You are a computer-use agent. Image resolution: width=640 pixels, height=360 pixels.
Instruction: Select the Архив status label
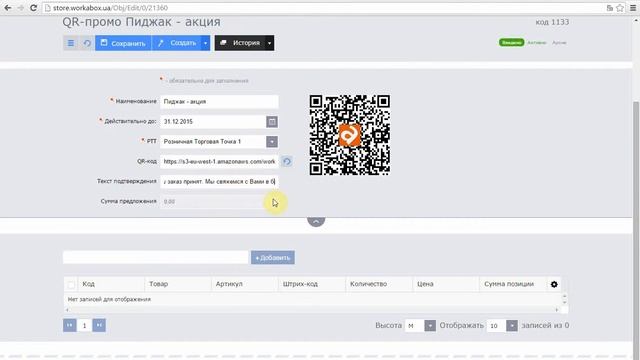pyautogui.click(x=559, y=42)
